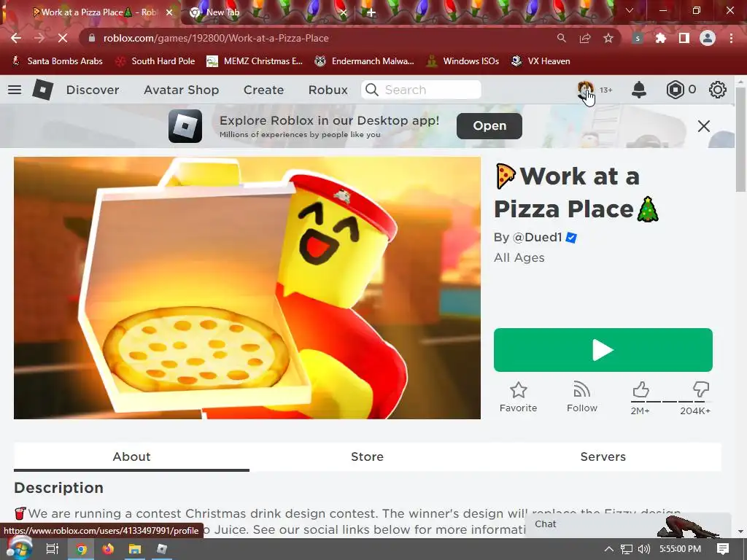Image resolution: width=747 pixels, height=560 pixels.
Task: Open the Chrome profile avatar
Action: [x=708, y=38]
